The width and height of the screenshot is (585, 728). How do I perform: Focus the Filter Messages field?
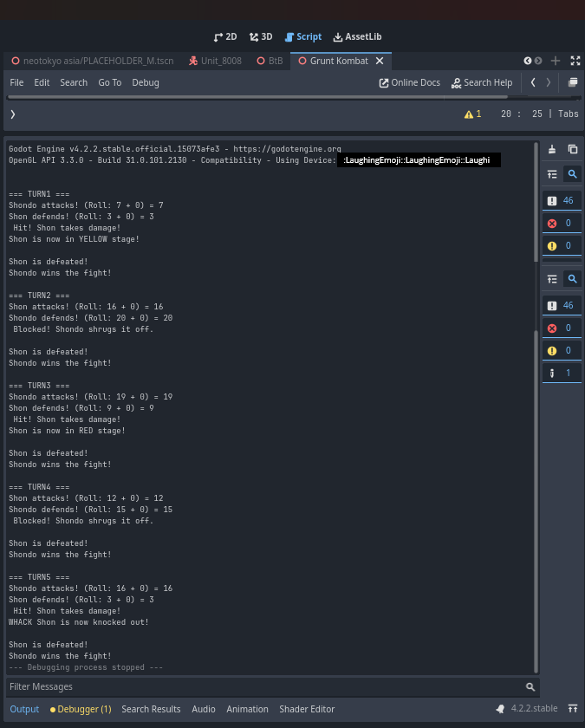tap(272, 686)
